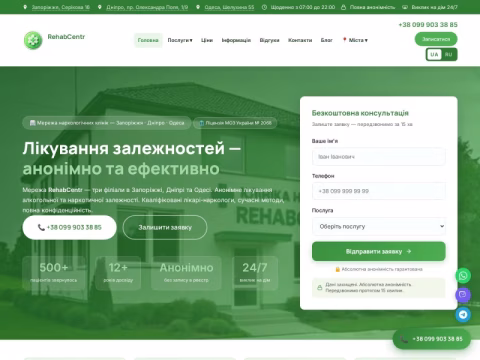This screenshot has width=480, height=360.
Task: Open the Telegram chat floating icon
Action: point(463,314)
